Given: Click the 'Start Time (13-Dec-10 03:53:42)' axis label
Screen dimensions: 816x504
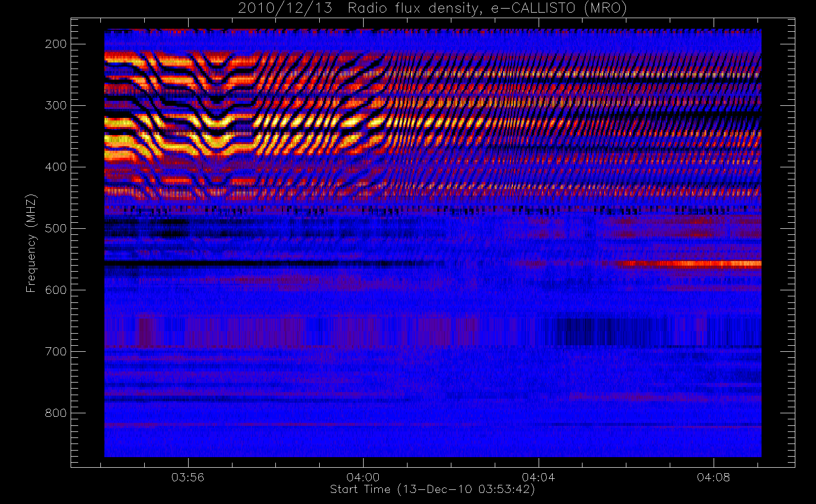Looking at the screenshot, I should click(x=432, y=489).
